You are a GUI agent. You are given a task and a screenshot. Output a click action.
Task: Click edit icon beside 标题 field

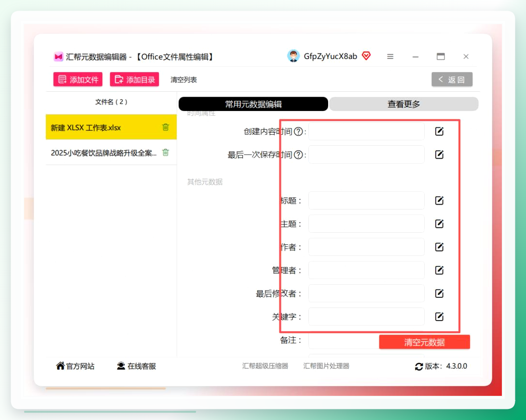(x=439, y=200)
